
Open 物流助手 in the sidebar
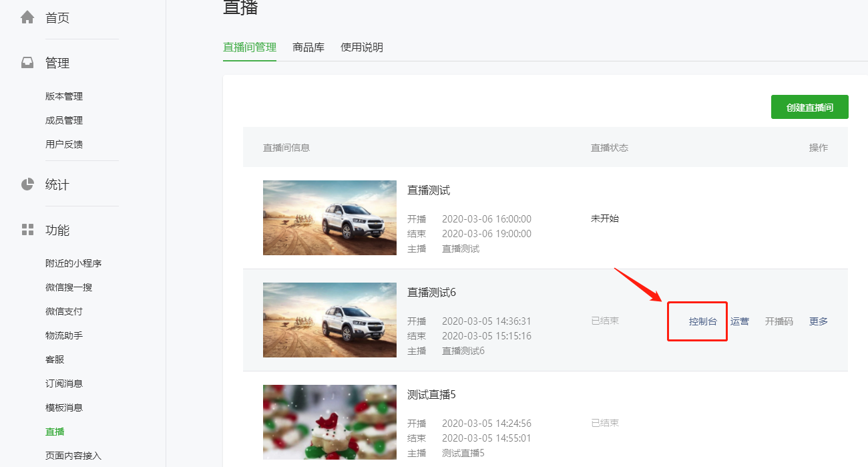coord(64,335)
